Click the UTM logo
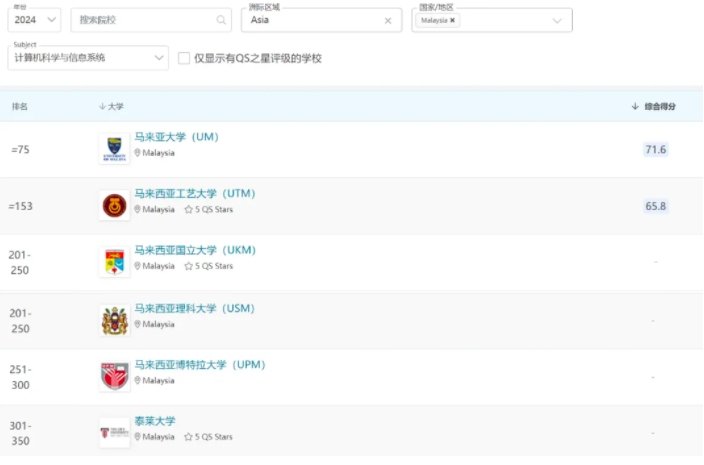This screenshot has width=704, height=465. 114,205
